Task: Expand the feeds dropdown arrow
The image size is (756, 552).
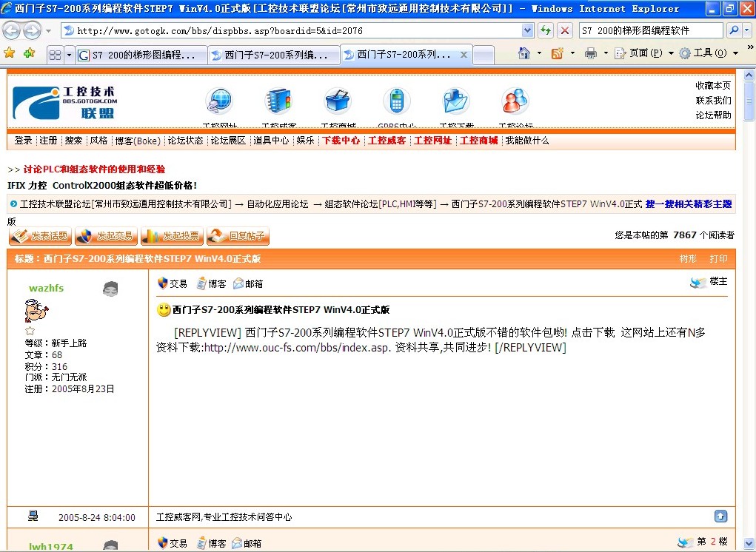Action: pos(572,53)
